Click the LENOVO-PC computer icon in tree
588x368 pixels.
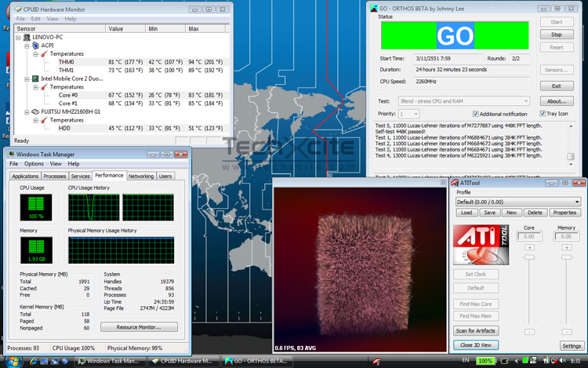(x=27, y=37)
